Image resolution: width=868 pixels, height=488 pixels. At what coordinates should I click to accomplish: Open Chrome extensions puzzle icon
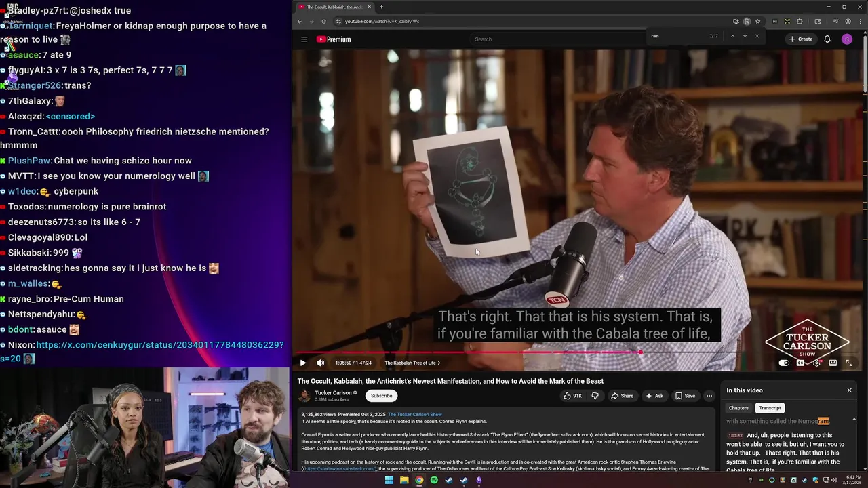[x=800, y=21]
